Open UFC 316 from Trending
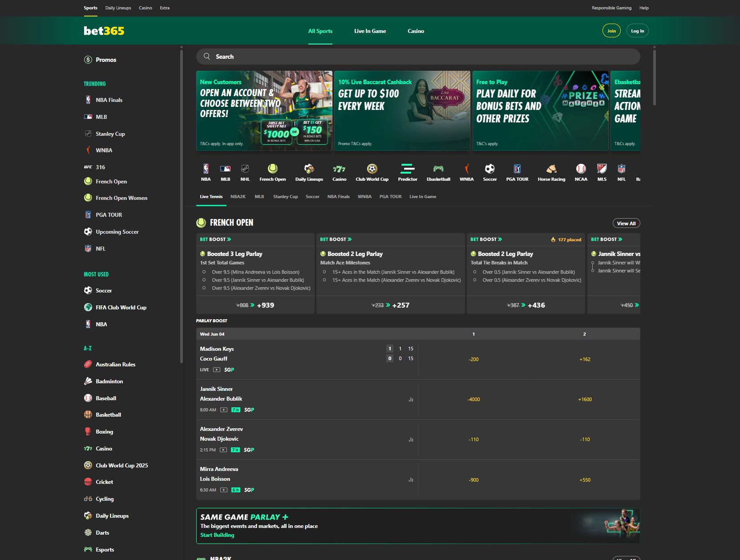 [x=100, y=167]
